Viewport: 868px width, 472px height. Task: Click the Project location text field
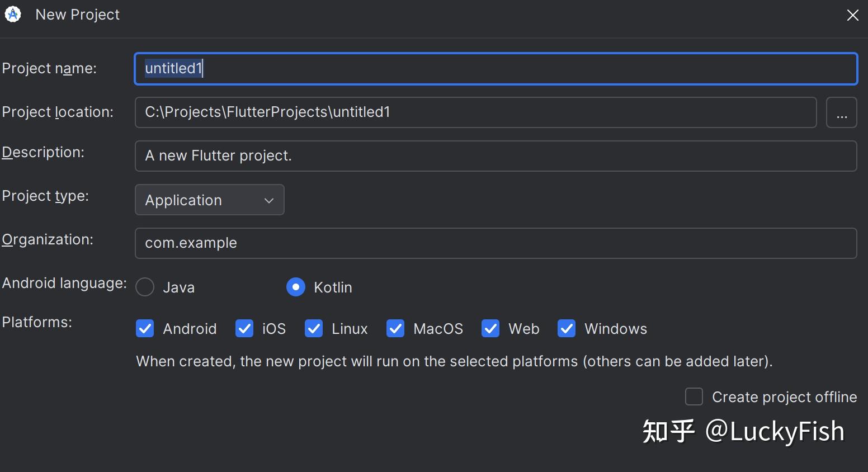point(475,112)
